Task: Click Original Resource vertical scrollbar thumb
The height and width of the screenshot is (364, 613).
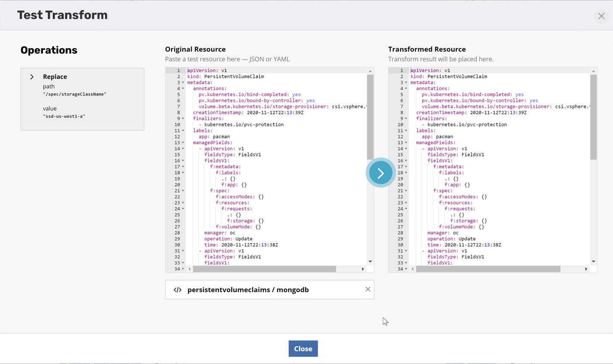Action: coord(370,117)
